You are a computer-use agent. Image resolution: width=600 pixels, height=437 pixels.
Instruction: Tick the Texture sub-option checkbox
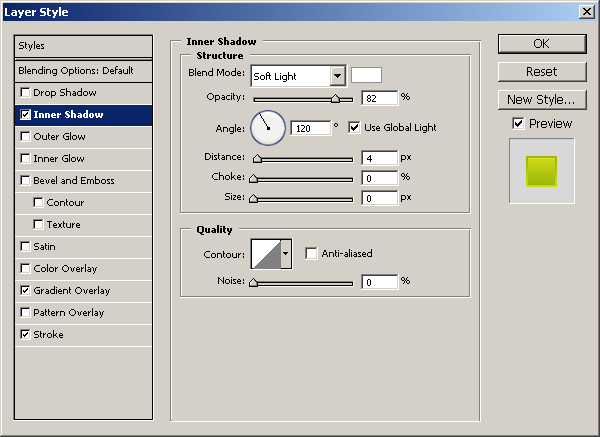[38, 224]
